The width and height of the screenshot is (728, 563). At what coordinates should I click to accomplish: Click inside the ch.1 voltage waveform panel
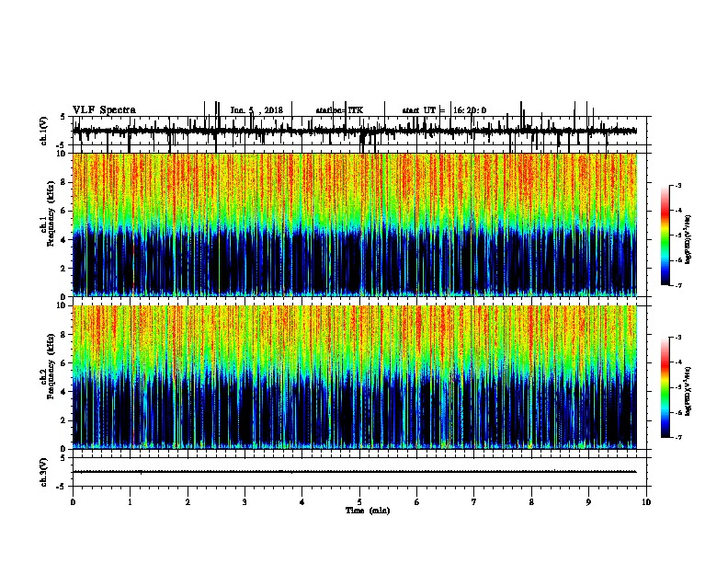point(359,131)
